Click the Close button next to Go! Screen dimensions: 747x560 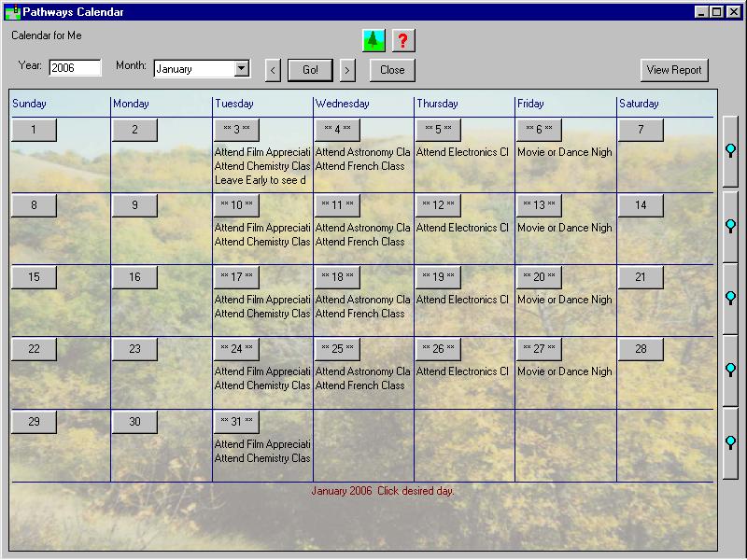[392, 70]
